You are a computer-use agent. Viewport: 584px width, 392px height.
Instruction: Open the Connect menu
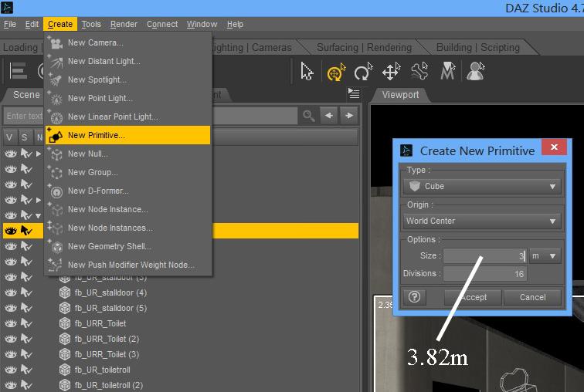(162, 24)
